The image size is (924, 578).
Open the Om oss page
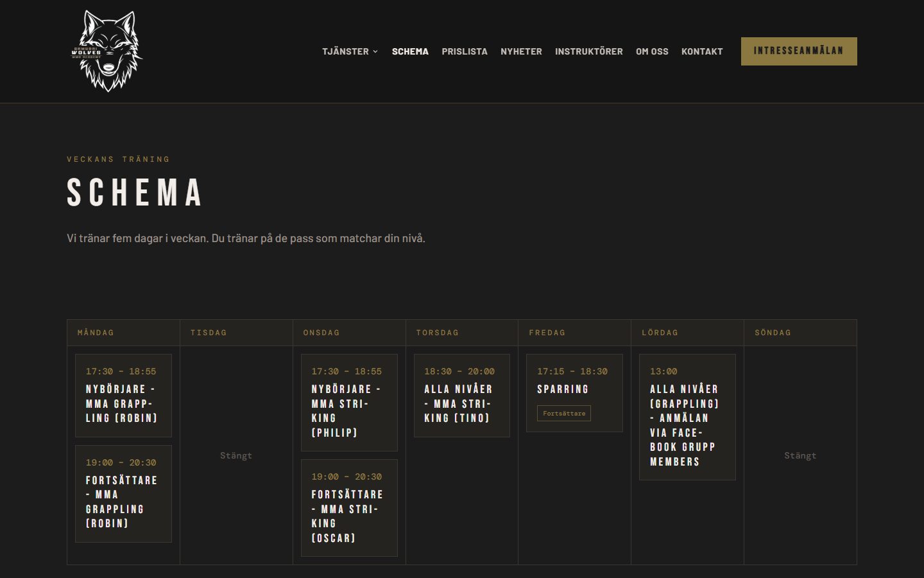point(652,51)
